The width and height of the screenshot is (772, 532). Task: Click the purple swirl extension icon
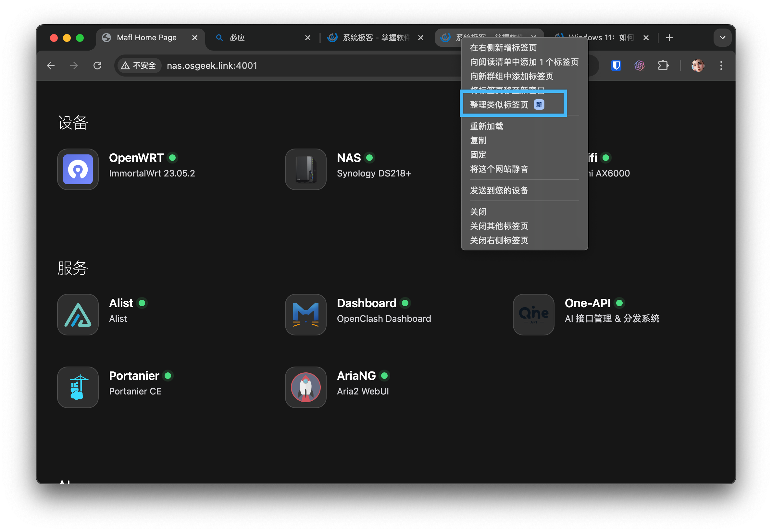point(639,66)
